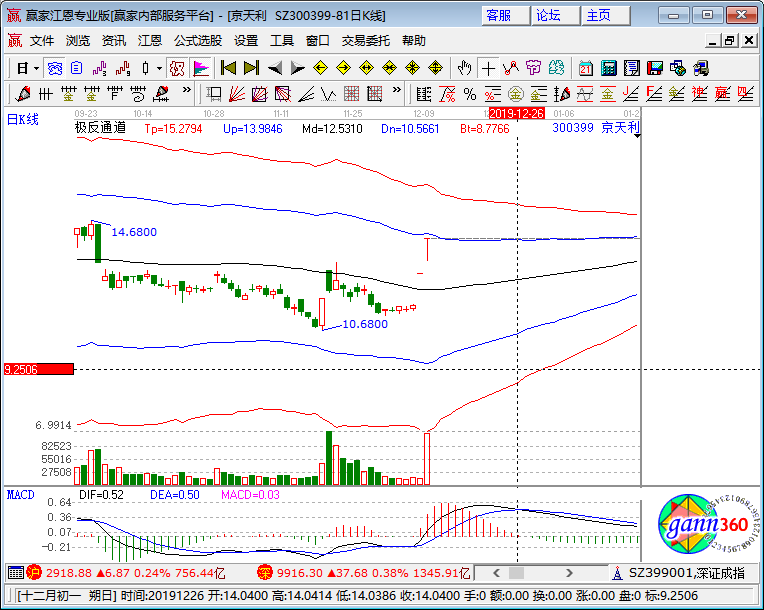The image size is (764, 610).
Task: Click the red 9.2506 price tag
Action: pos(38,369)
